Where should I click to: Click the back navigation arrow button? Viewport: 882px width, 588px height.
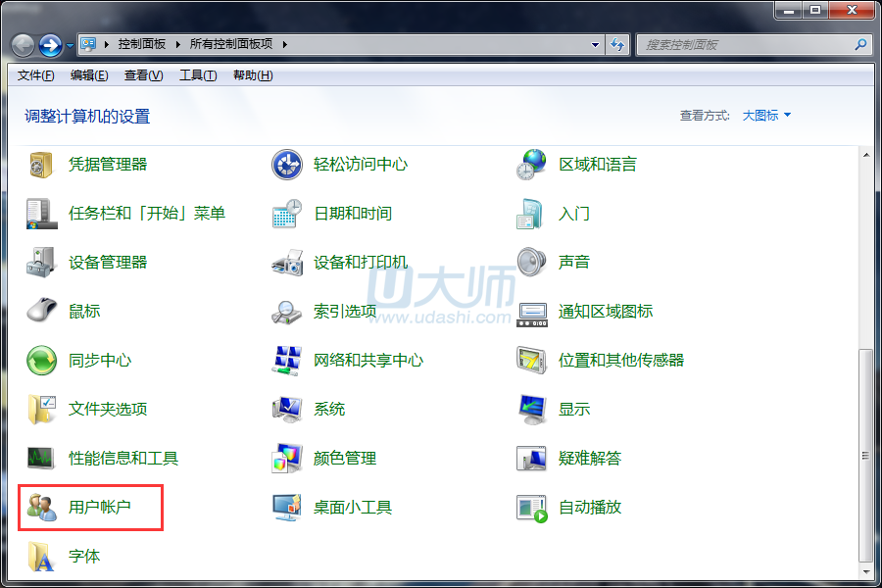(23, 45)
